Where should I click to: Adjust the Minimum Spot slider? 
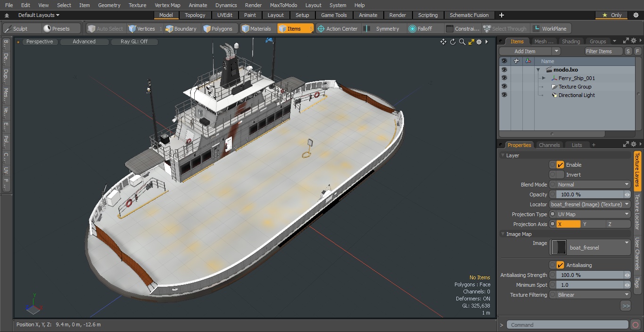tap(593, 285)
